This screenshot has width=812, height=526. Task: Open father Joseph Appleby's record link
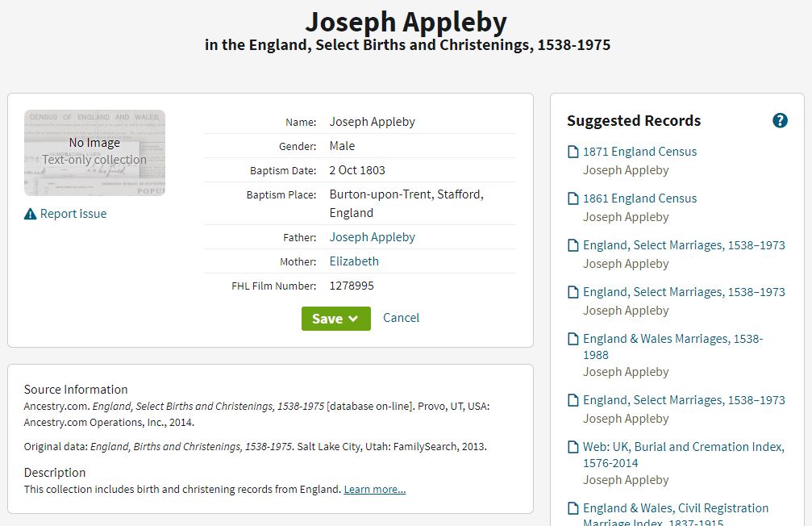[x=373, y=237]
